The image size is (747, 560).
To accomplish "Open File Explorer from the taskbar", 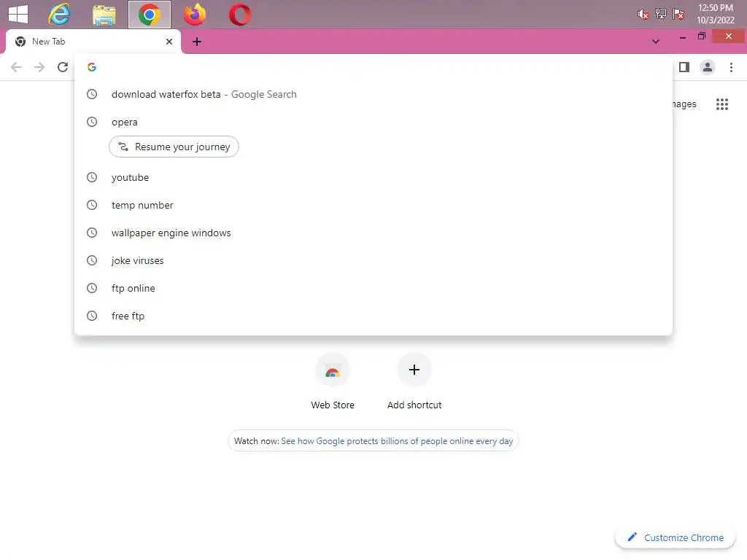I will coord(104,15).
